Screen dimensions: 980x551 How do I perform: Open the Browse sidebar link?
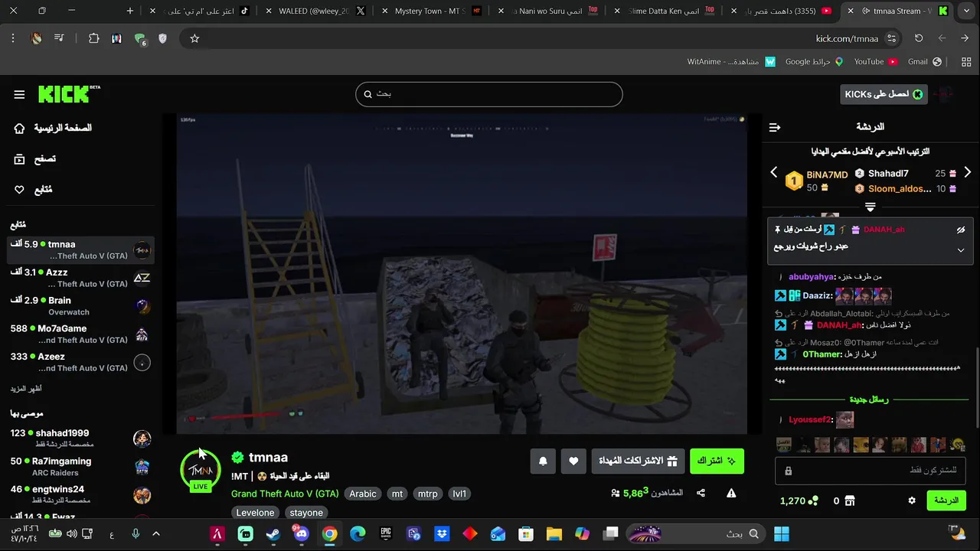point(35,158)
